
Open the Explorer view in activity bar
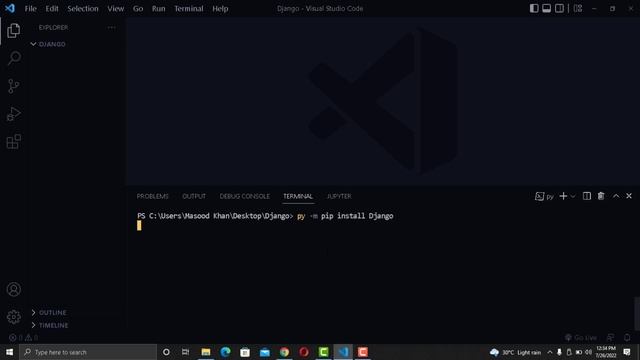(x=13, y=31)
